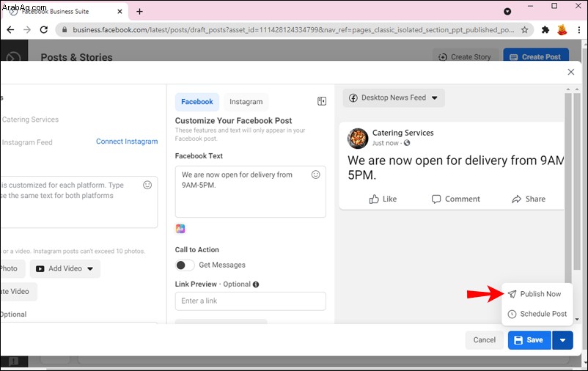
Task: Click the Cancel button
Action: (484, 340)
